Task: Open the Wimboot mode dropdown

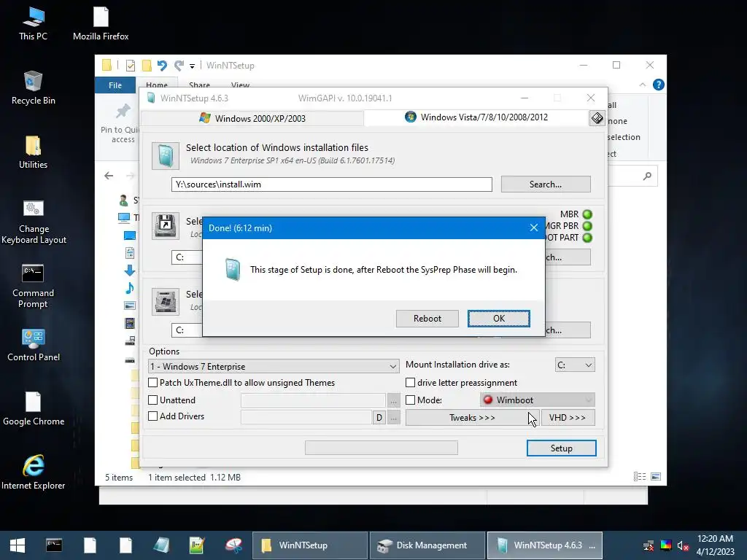Action: 538,400
